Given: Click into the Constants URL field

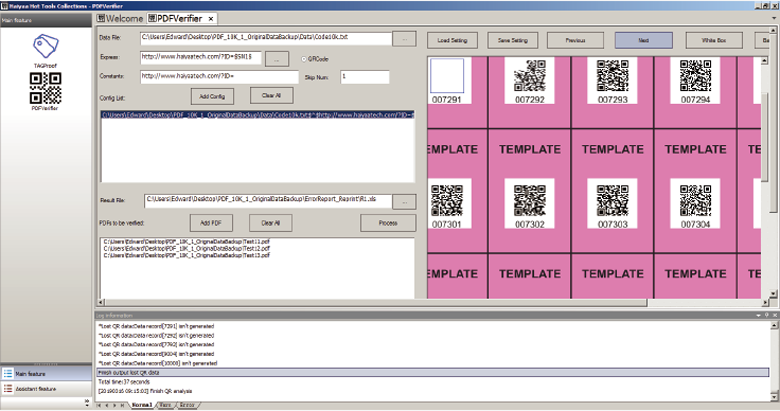Looking at the screenshot, I should pos(219,77).
